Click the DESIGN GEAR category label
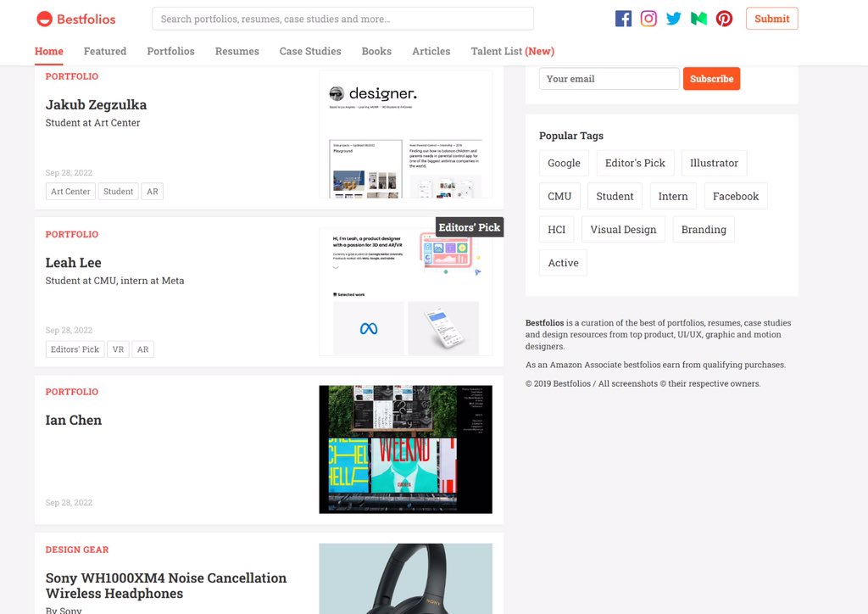 click(77, 550)
